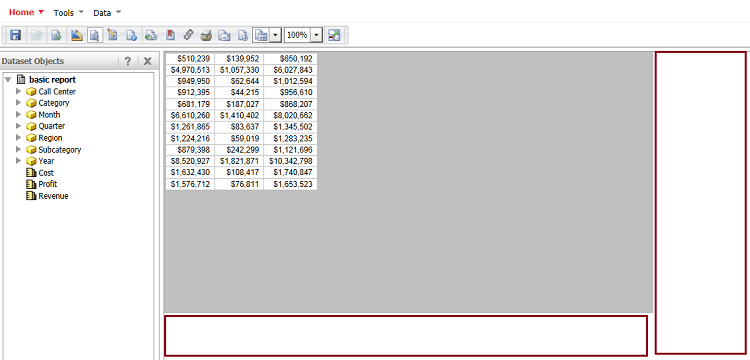The height and width of the screenshot is (360, 750).
Task: Close the Dataset Objects panel
Action: [x=147, y=61]
